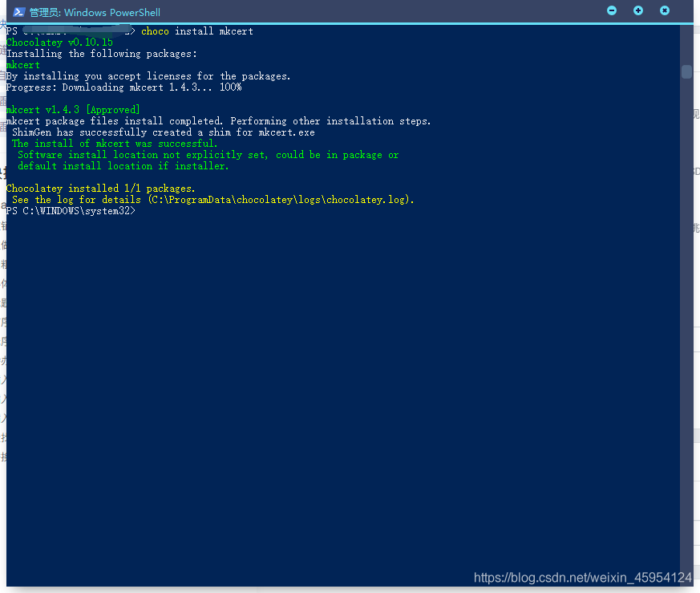Click the "choco install mkcert" command text
The height and width of the screenshot is (593, 700).
(x=196, y=31)
